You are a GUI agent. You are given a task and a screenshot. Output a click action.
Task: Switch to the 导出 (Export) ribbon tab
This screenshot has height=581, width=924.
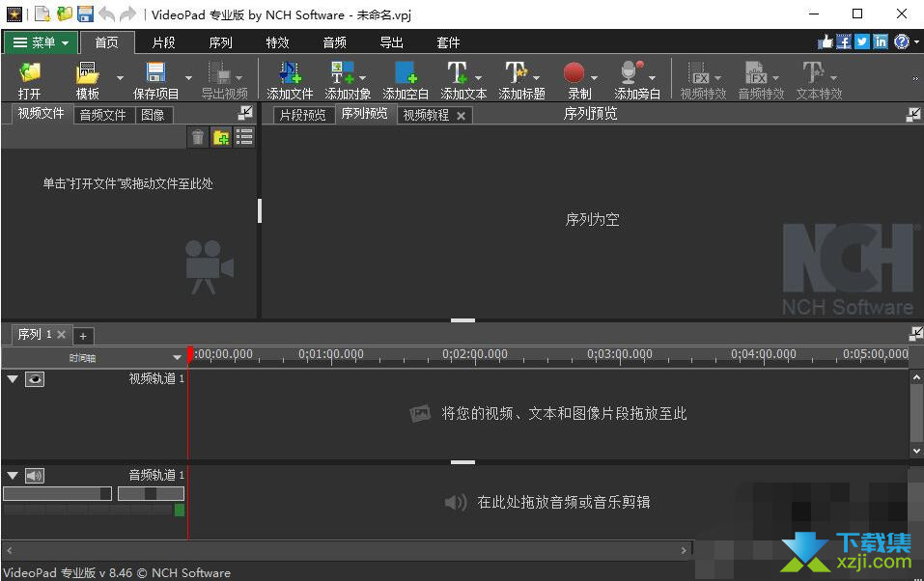(391, 42)
